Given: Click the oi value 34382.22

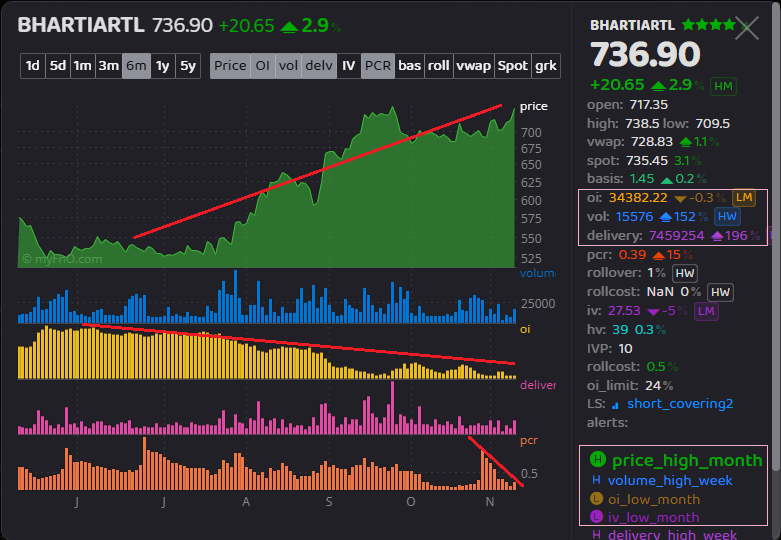Looking at the screenshot, I should [638, 198].
